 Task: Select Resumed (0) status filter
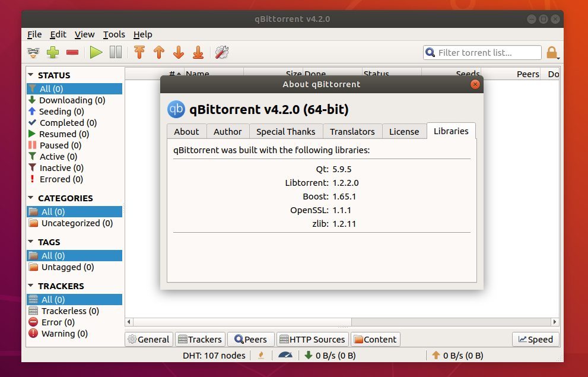(x=74, y=134)
